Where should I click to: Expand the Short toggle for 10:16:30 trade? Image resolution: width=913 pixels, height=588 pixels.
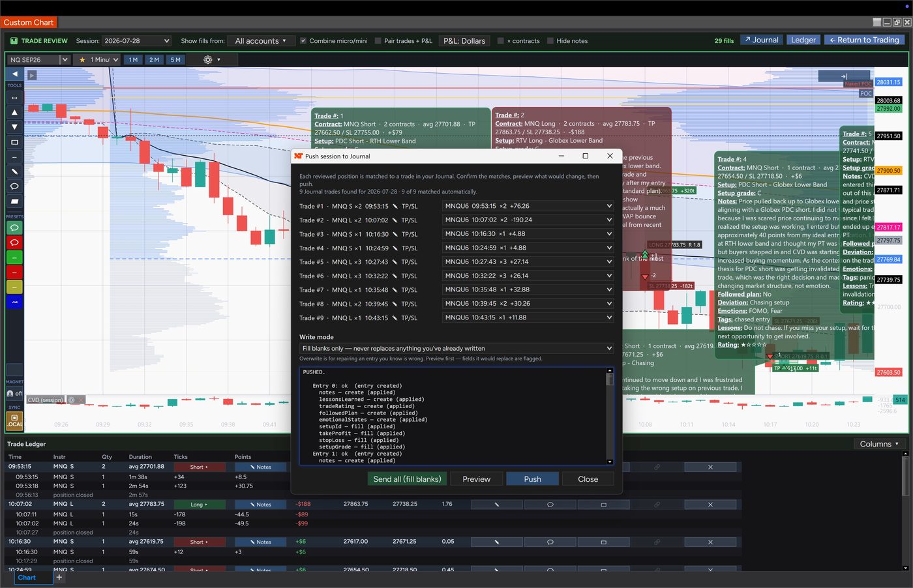(x=200, y=542)
